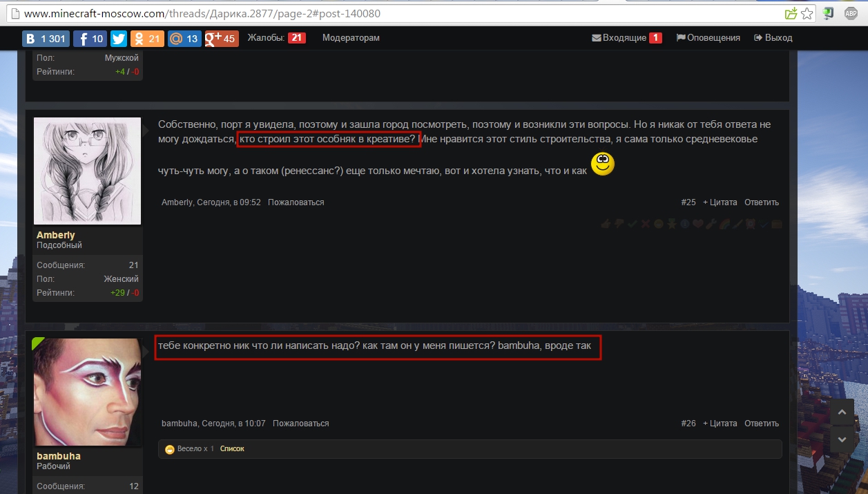Open the Жалобы reports menu item
Viewport: 868px width, 494px height.
(x=276, y=38)
